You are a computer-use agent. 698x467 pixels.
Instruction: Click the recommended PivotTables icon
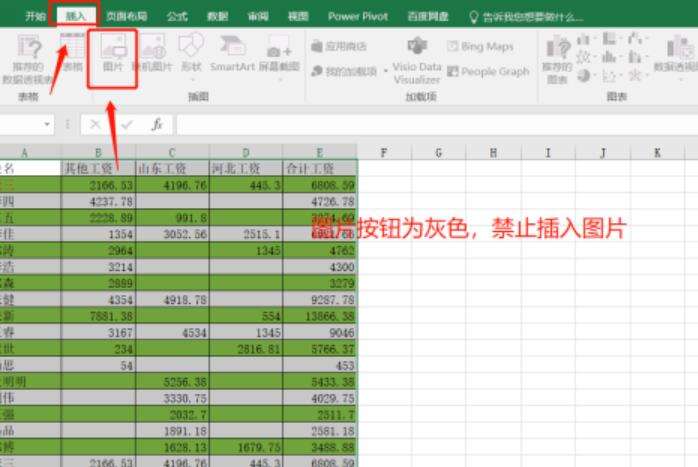click(x=29, y=47)
